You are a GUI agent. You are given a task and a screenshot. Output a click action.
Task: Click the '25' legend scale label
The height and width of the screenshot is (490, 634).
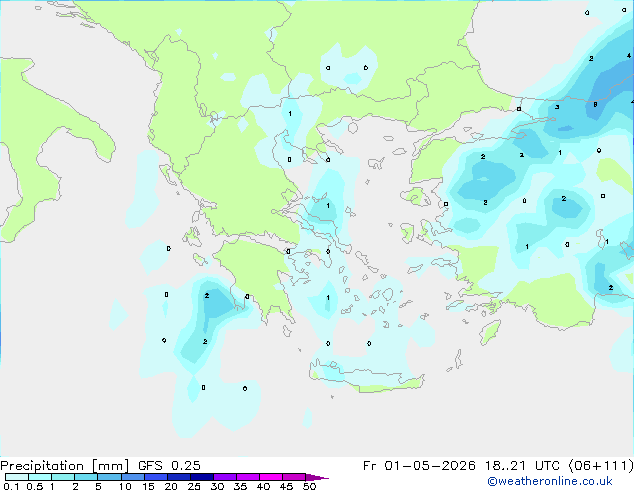(194, 486)
